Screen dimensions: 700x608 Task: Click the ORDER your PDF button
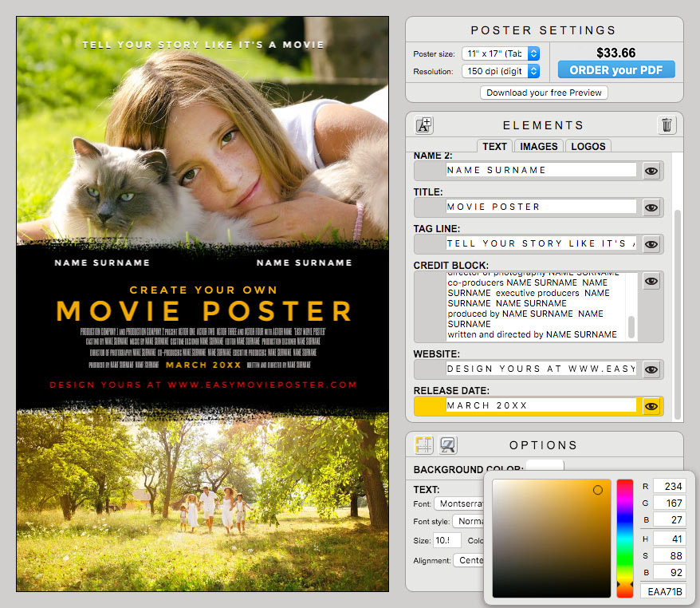click(615, 69)
